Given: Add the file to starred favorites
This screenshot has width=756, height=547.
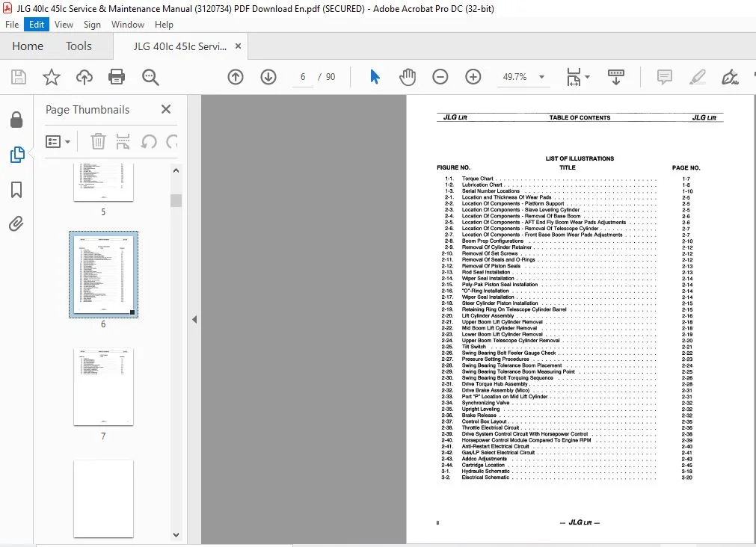Looking at the screenshot, I should tap(51, 77).
